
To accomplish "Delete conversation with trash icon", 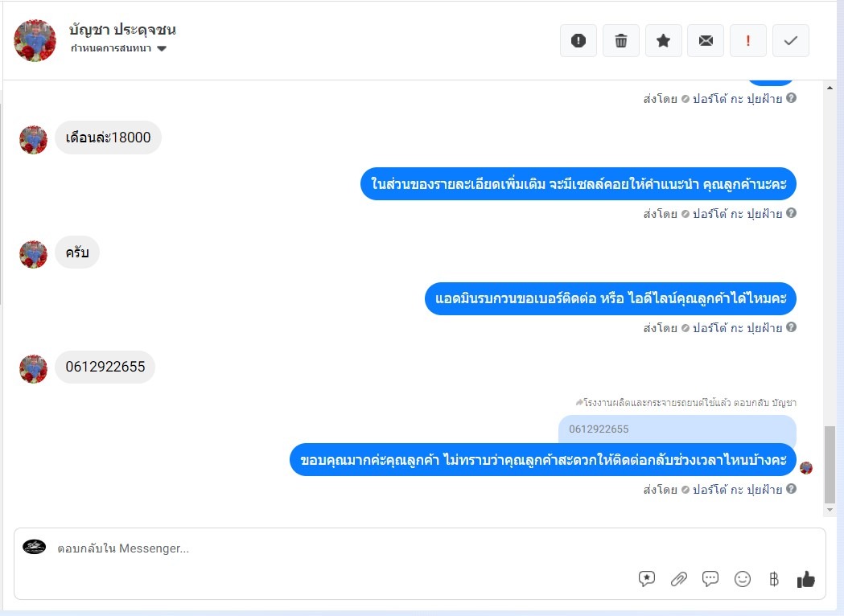I will click(x=620, y=40).
